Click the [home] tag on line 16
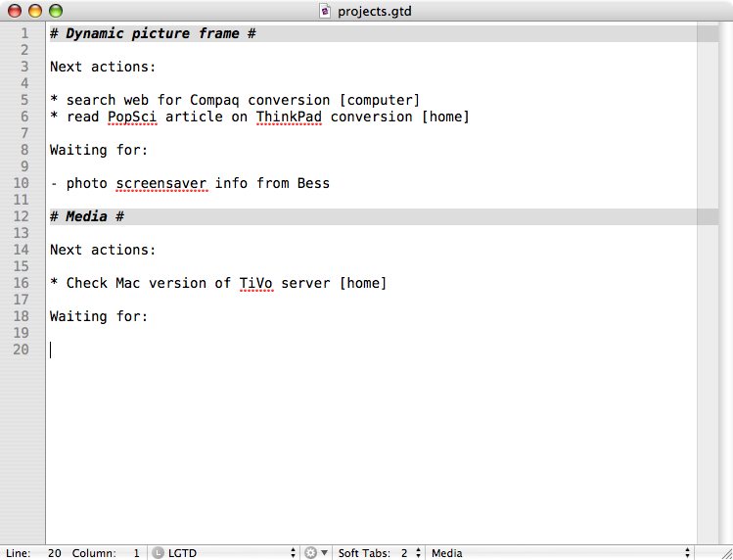 [363, 284]
